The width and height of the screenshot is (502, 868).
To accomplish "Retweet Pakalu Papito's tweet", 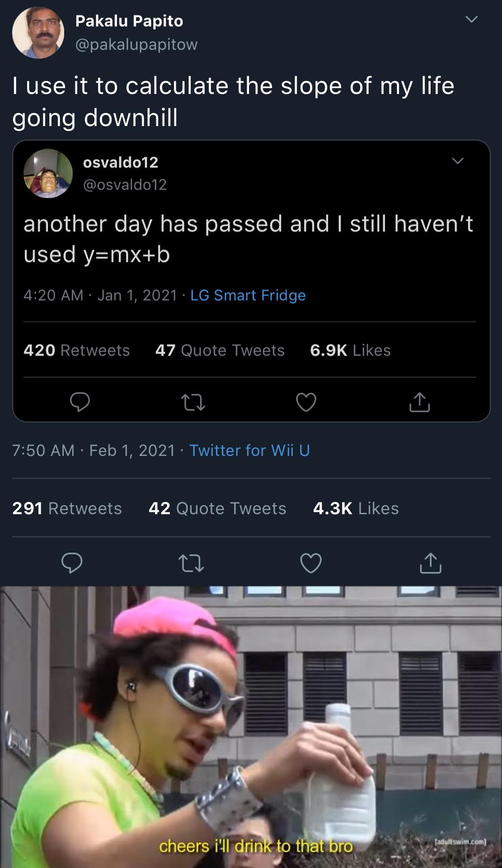I will [x=191, y=563].
